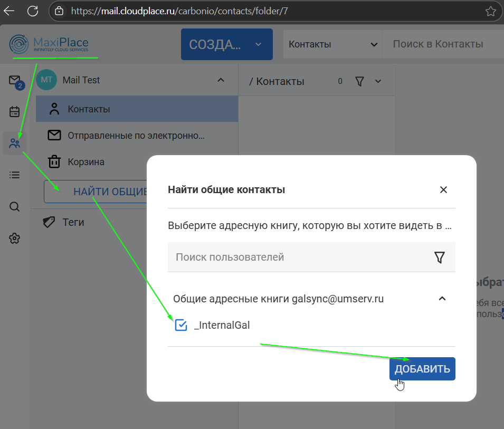Open the Settings gear icon
The image size is (504, 429).
pyautogui.click(x=14, y=239)
